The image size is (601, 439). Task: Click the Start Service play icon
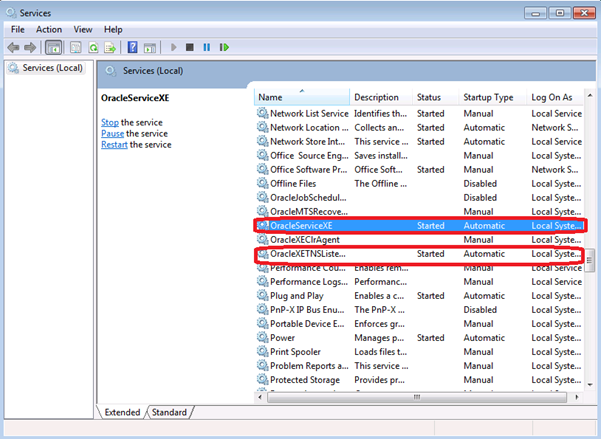pyautogui.click(x=174, y=47)
